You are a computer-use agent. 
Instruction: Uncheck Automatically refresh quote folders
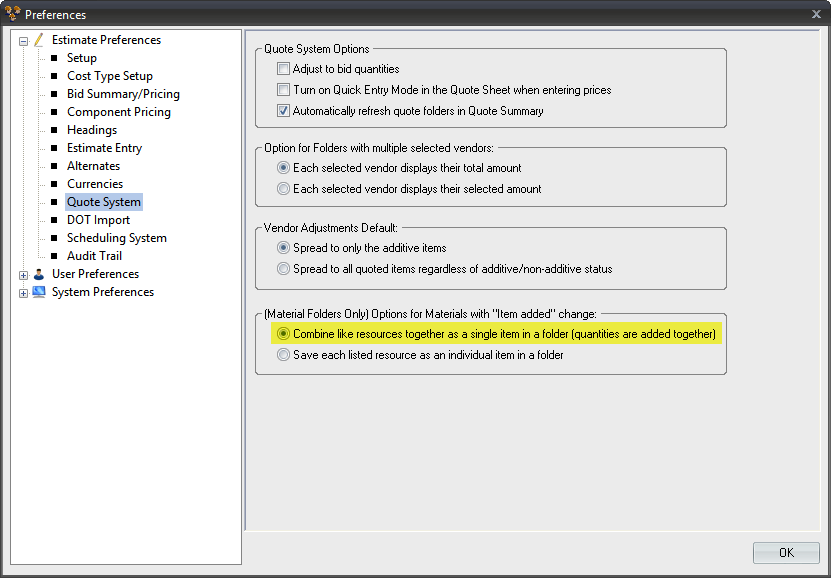[x=284, y=111]
